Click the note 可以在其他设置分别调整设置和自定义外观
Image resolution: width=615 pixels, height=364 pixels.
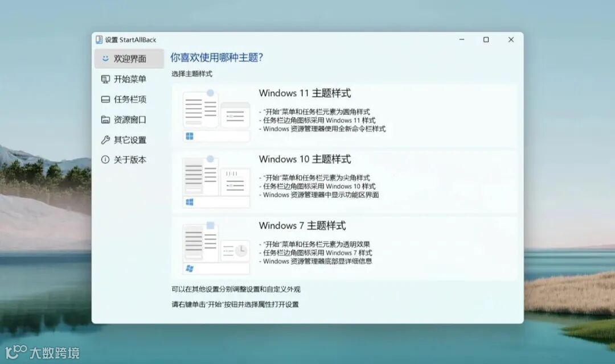236,289
